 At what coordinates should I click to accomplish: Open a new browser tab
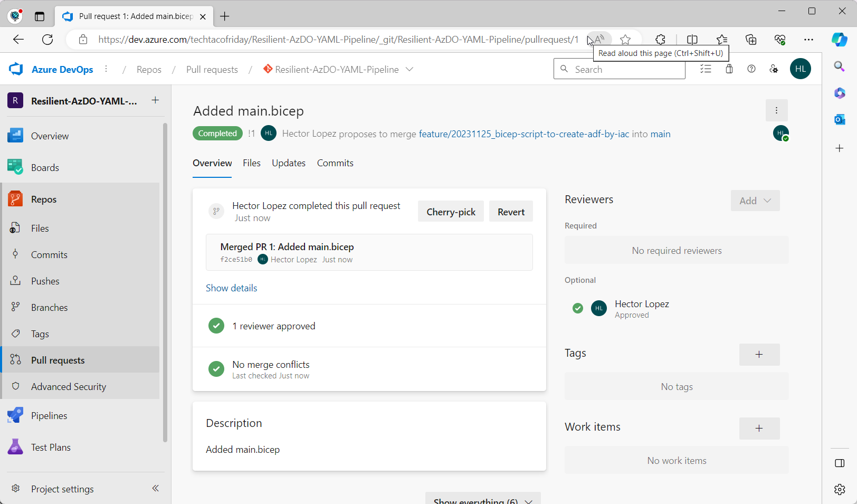tap(225, 16)
